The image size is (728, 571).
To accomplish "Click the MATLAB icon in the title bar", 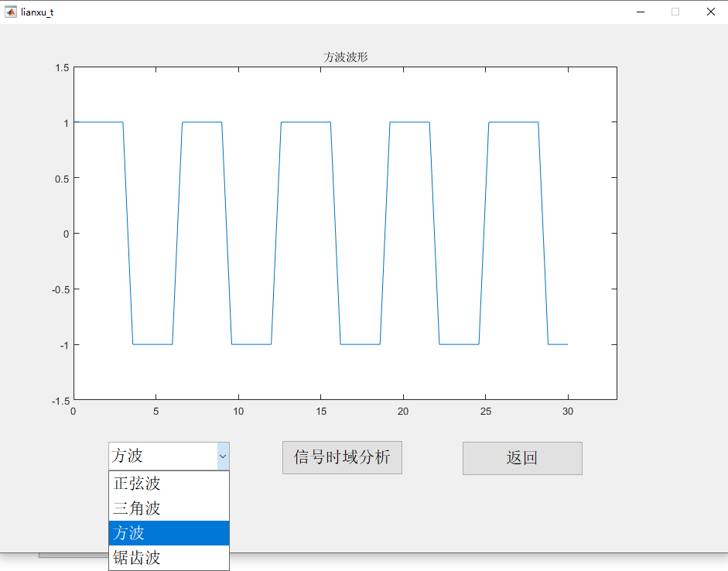I will pos(11,12).
